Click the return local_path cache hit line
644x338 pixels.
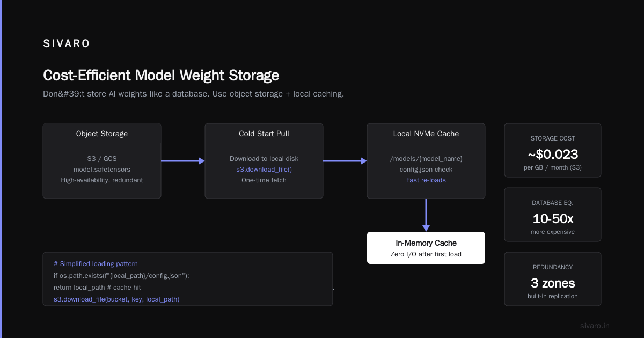(x=97, y=288)
